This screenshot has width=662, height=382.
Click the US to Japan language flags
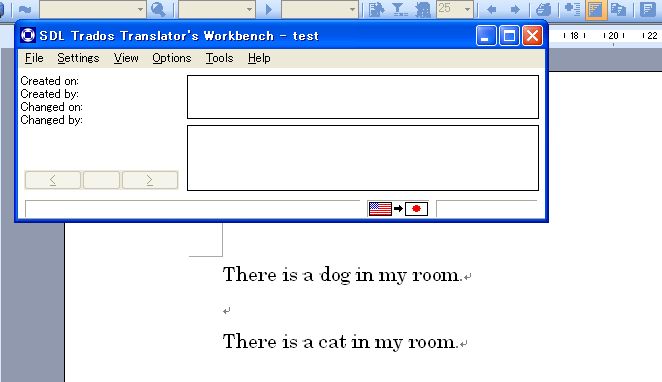398,209
